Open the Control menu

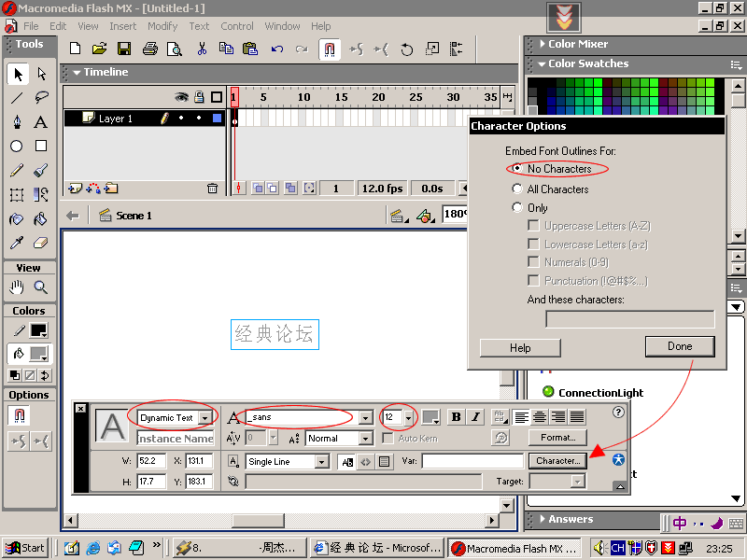click(237, 26)
